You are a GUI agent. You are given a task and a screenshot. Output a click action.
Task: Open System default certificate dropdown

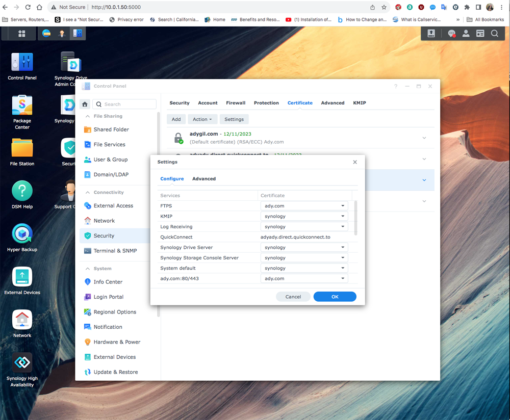[x=304, y=268]
